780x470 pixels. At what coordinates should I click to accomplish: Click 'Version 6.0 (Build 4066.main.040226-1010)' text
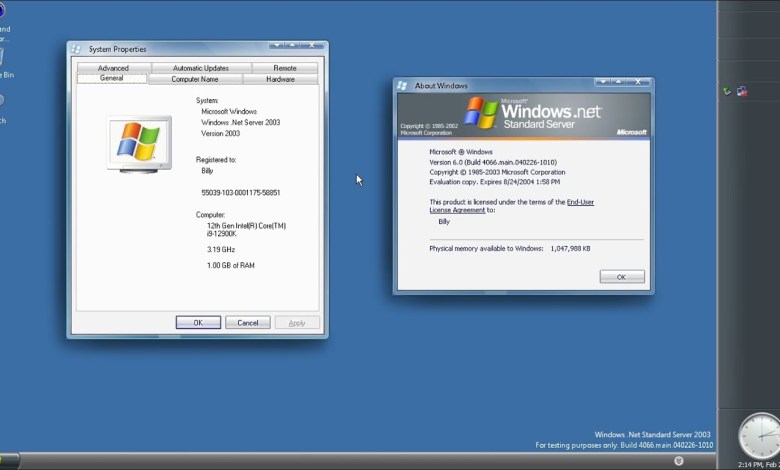[493, 162]
